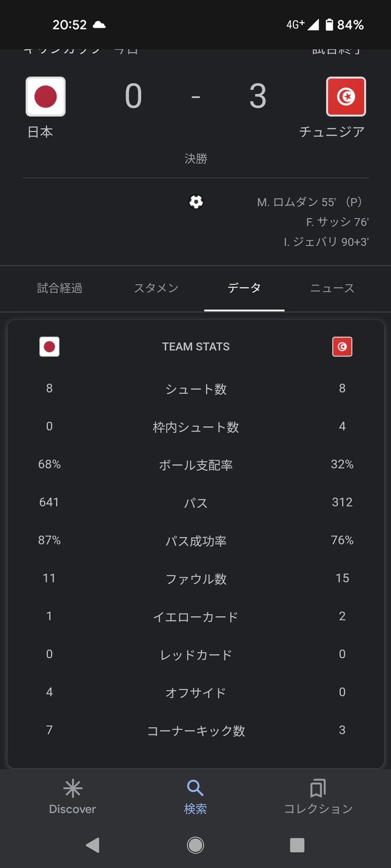Open the Discover asterisk icon
Screen dimensions: 391x868
[72, 789]
